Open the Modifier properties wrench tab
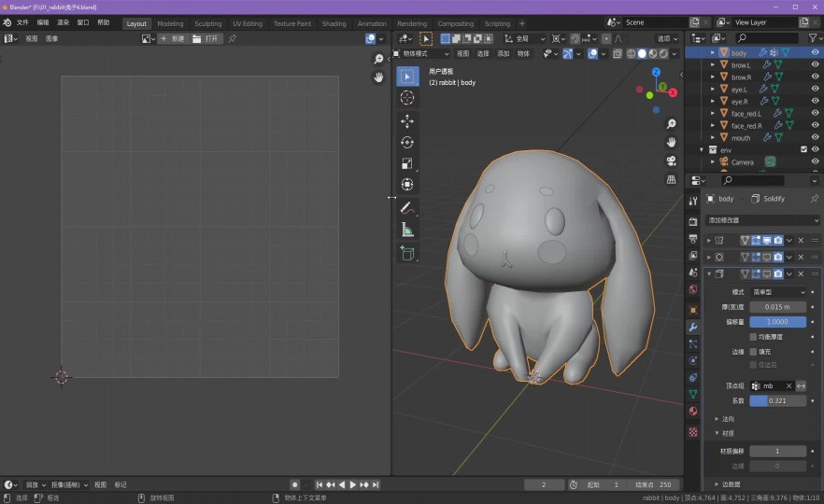The image size is (824, 504). pos(693,327)
